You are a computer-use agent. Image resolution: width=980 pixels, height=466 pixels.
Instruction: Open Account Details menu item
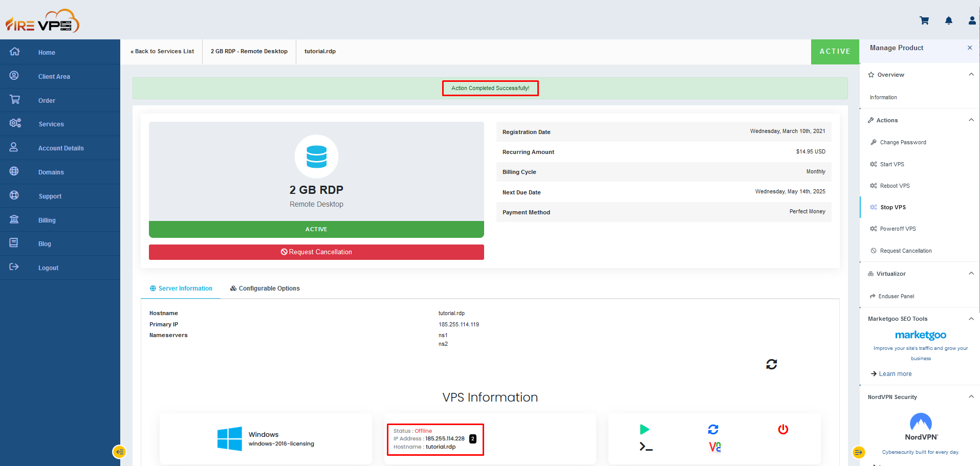(x=61, y=148)
